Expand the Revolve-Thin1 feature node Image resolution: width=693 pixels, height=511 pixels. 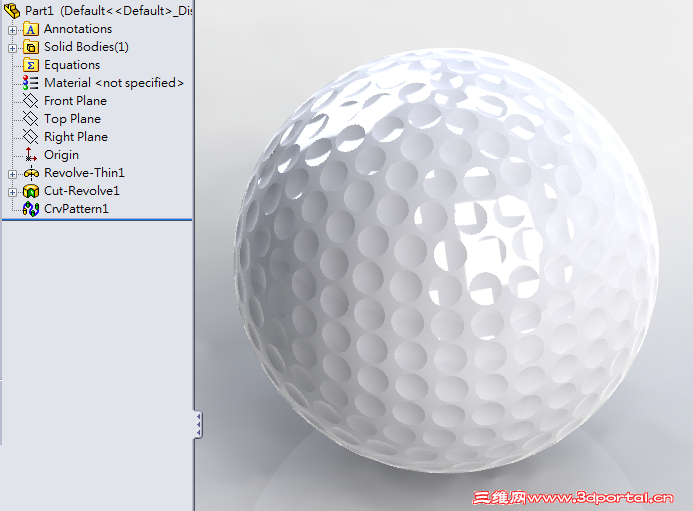pos(12,174)
